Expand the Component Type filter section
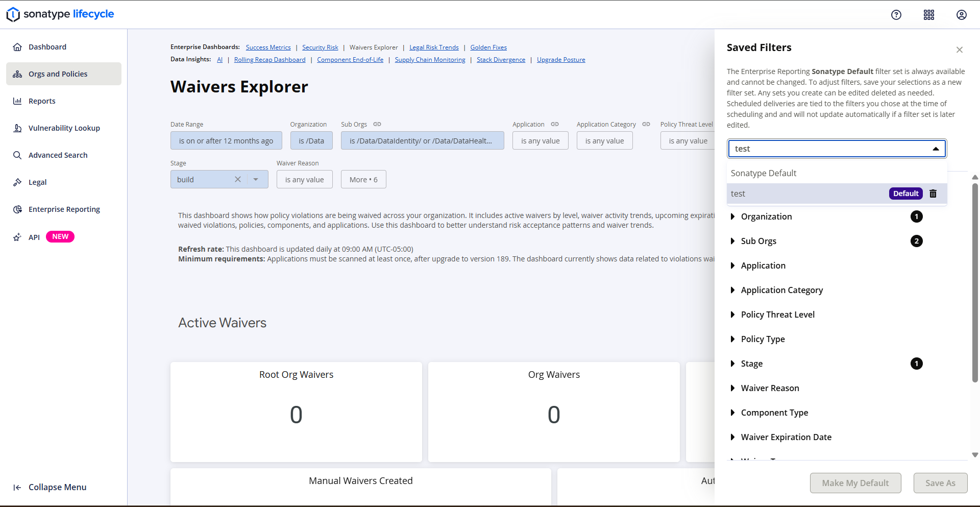The width and height of the screenshot is (980, 507). click(825, 413)
